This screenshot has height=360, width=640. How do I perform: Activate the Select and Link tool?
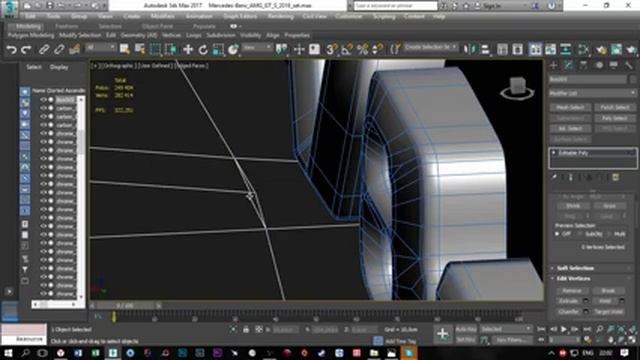click(44, 50)
